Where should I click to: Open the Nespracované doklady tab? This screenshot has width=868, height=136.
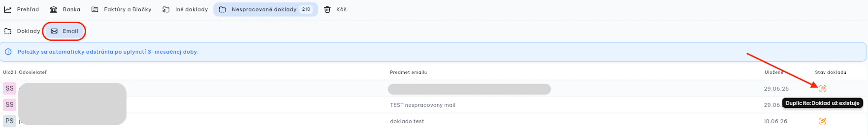(266, 10)
